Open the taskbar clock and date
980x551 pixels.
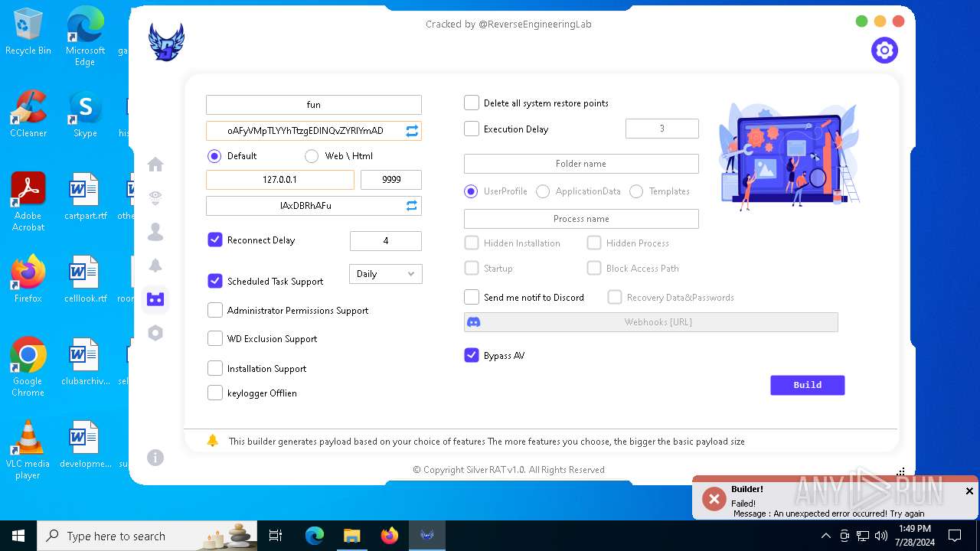coord(914,536)
